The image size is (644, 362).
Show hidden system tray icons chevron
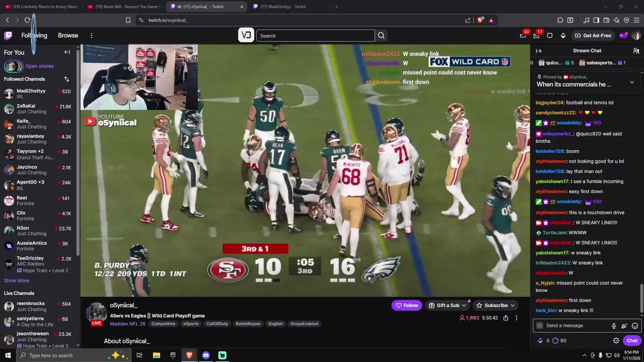[x=585, y=355]
